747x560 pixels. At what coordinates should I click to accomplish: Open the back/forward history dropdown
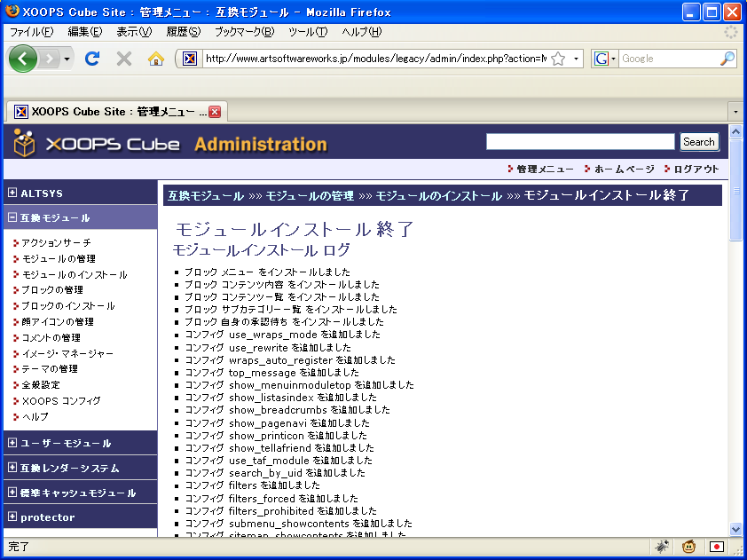click(x=67, y=59)
